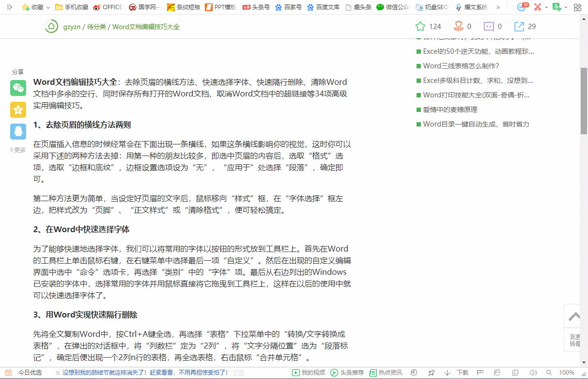The width and height of the screenshot is (588, 379).
Task: Share via the QQ penguin icon
Action: tap(18, 131)
